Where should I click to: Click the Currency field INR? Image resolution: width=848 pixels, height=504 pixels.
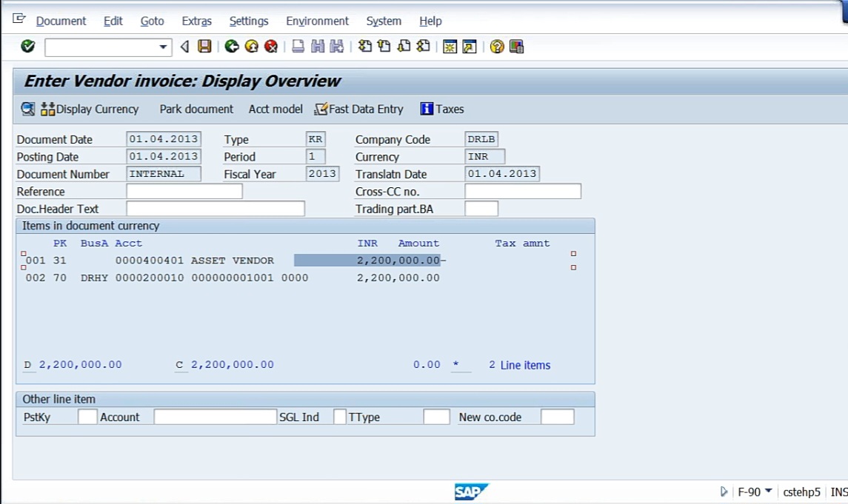484,156
